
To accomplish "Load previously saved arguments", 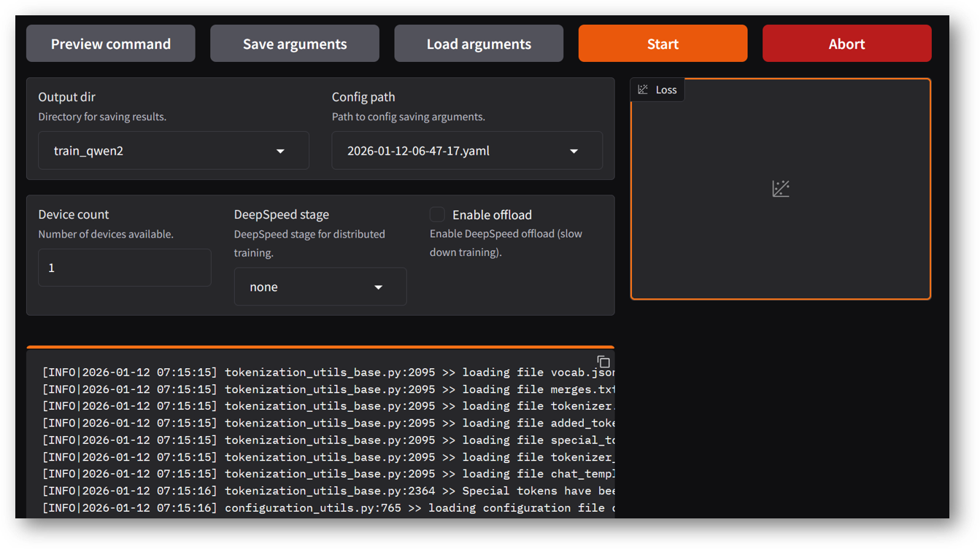I will [x=478, y=43].
